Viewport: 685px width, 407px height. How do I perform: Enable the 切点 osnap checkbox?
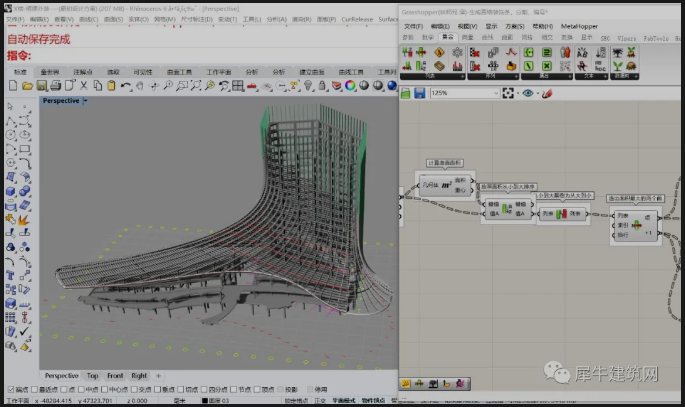(x=180, y=389)
